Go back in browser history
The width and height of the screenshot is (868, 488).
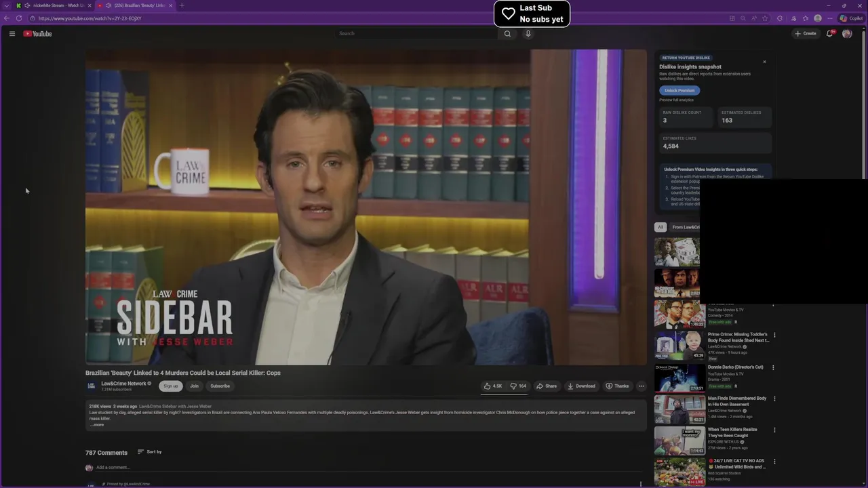point(7,18)
